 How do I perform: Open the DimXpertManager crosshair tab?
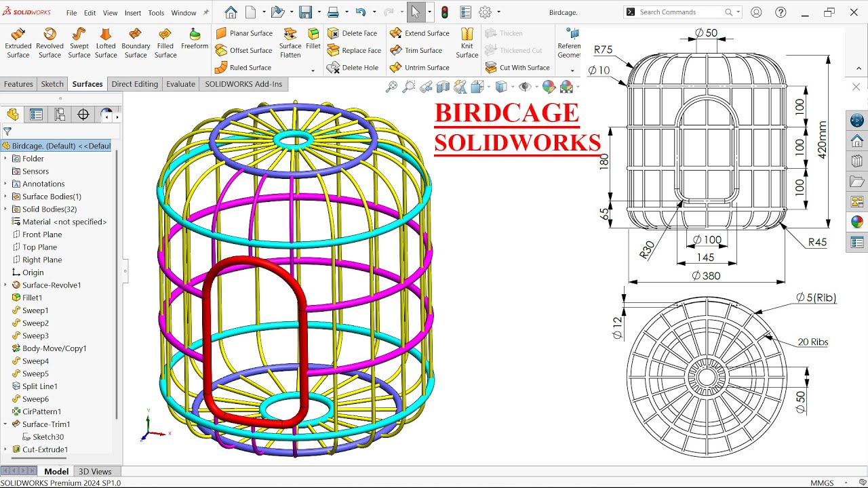[x=83, y=115]
